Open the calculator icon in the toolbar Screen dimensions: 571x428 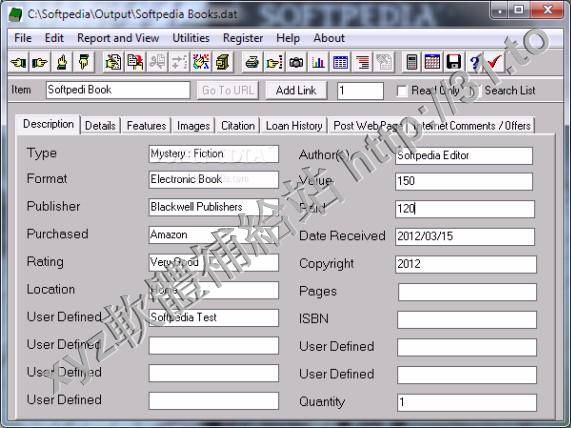pos(411,62)
